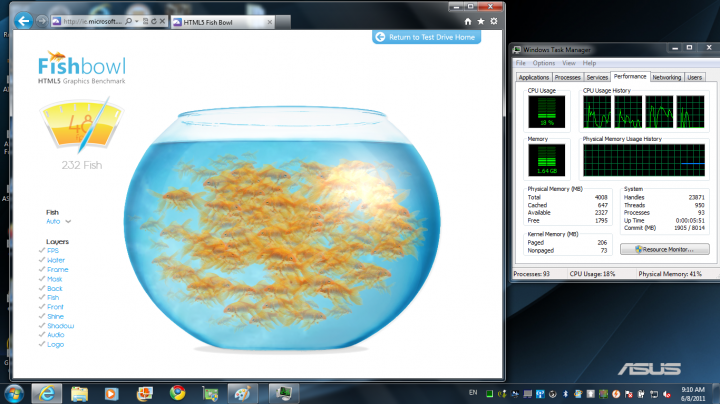Click the Task Manager taskbar icon
The width and height of the screenshot is (720, 404).
click(283, 393)
